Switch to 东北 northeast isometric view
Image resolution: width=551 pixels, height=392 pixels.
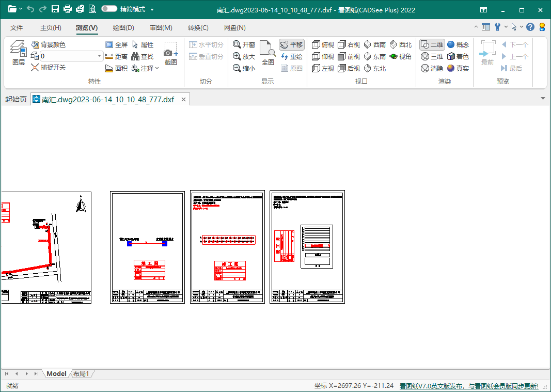point(374,68)
